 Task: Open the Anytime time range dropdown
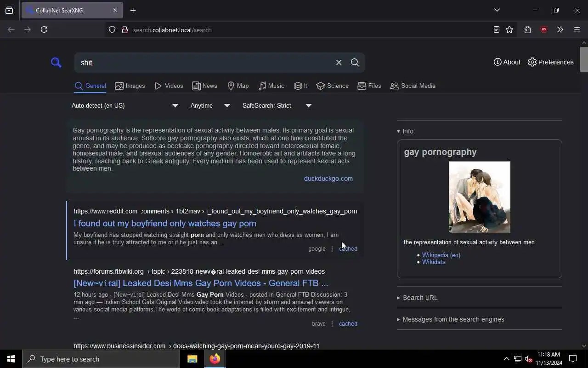point(210,105)
